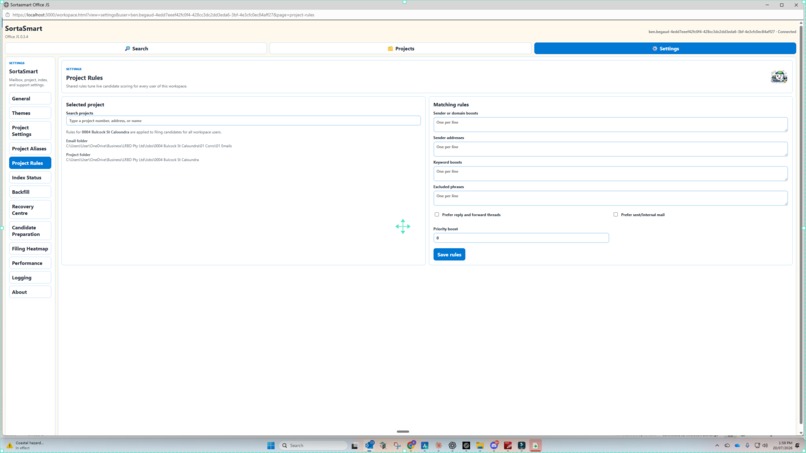Open the Outlook taskbar icon

[x=370, y=445]
